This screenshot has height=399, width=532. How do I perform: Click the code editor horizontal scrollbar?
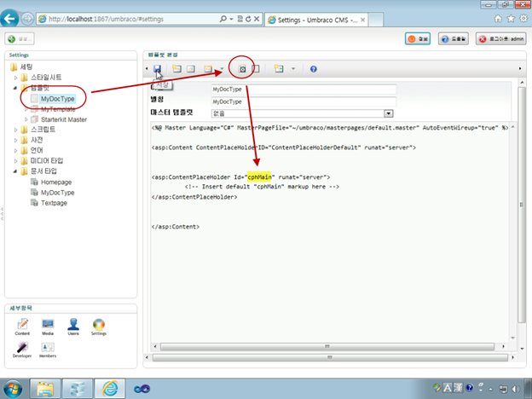[327, 347]
